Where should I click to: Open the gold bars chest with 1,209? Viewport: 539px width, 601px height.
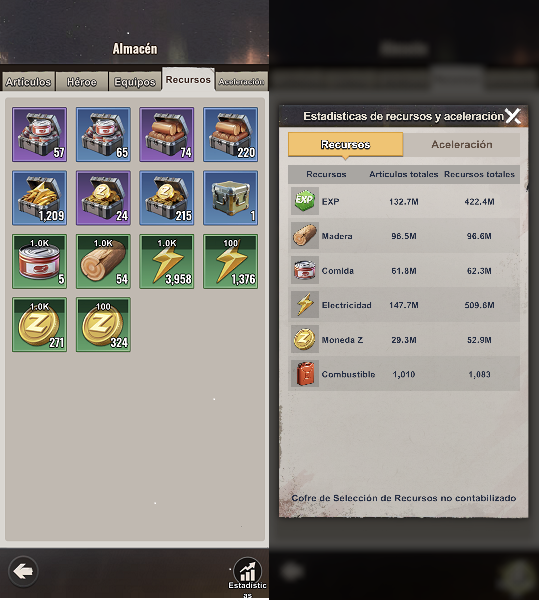click(x=39, y=198)
